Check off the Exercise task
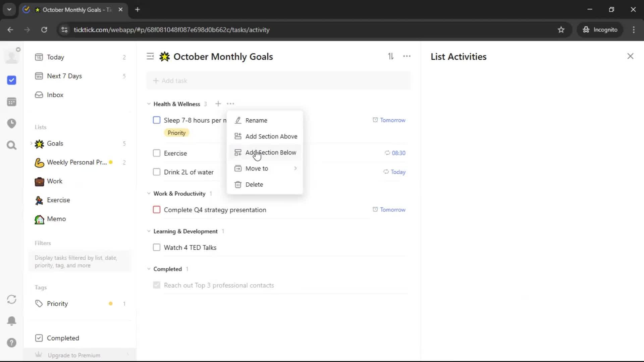Viewport: 644px width, 362px height. tap(157, 153)
